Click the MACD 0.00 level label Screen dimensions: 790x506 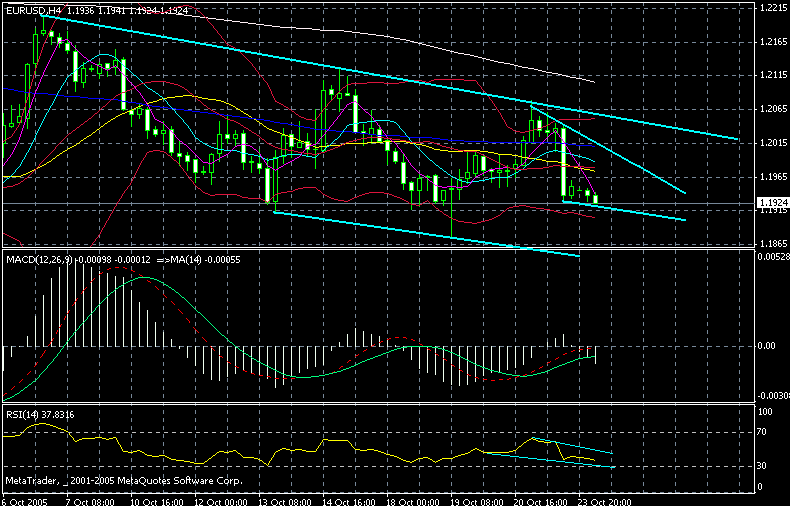768,346
